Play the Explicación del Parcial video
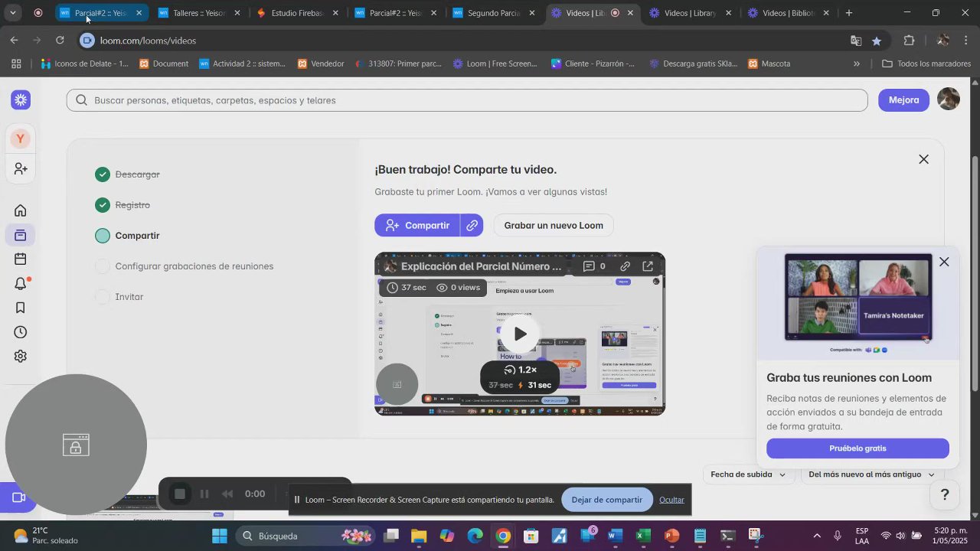The width and height of the screenshot is (980, 551). (520, 334)
